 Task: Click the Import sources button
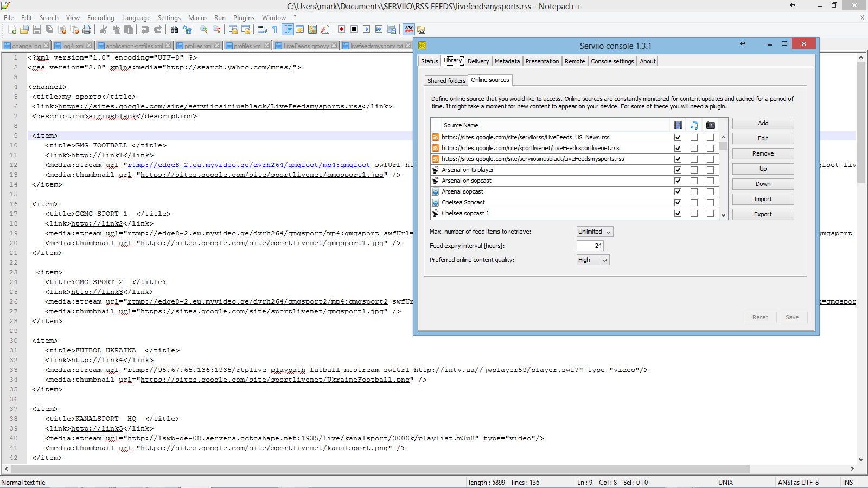(x=763, y=199)
